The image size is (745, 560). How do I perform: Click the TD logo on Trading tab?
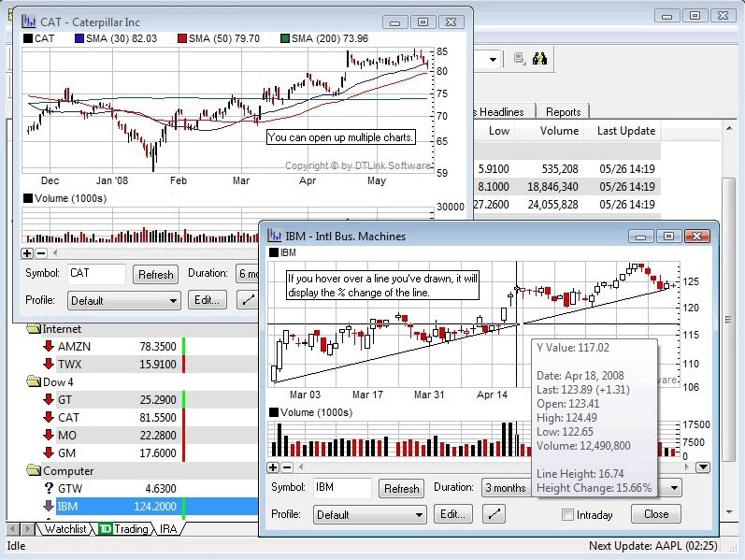105,528
